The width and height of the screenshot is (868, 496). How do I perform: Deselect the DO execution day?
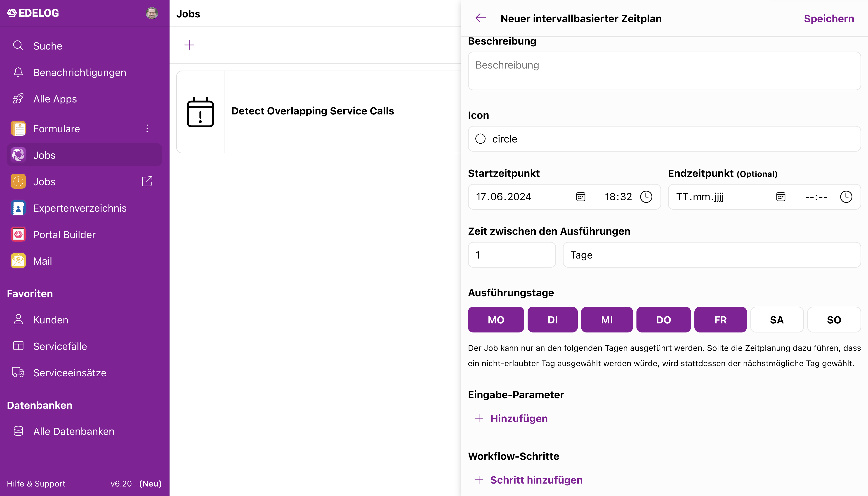663,320
